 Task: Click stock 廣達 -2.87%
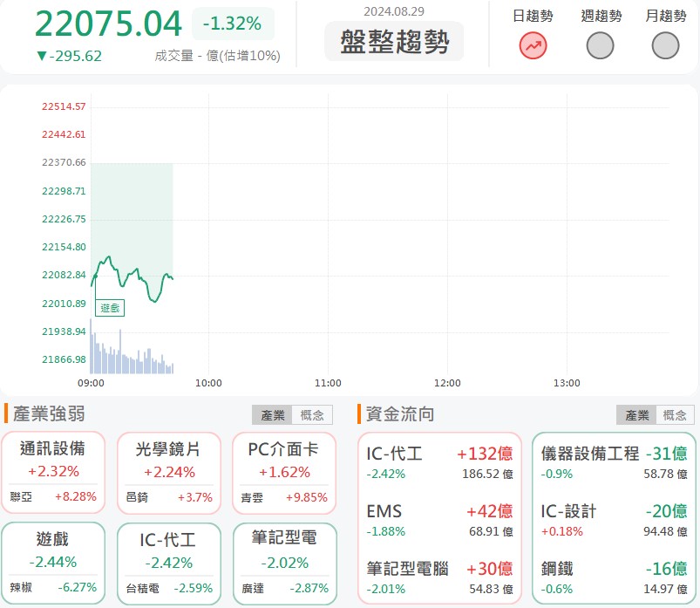click(x=284, y=588)
